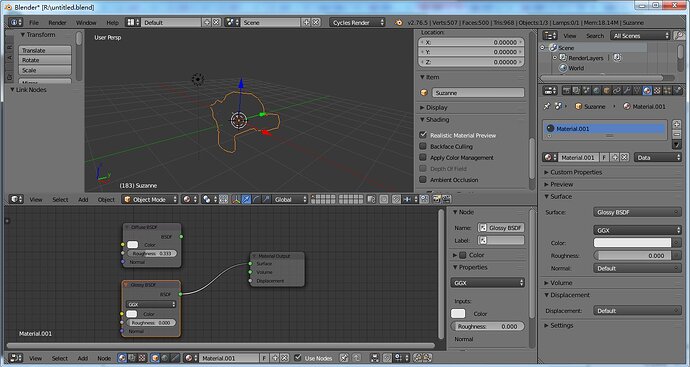Open the Object Mode dropdown
Image resolution: width=690 pixels, height=367 pixels.
[x=150, y=199]
